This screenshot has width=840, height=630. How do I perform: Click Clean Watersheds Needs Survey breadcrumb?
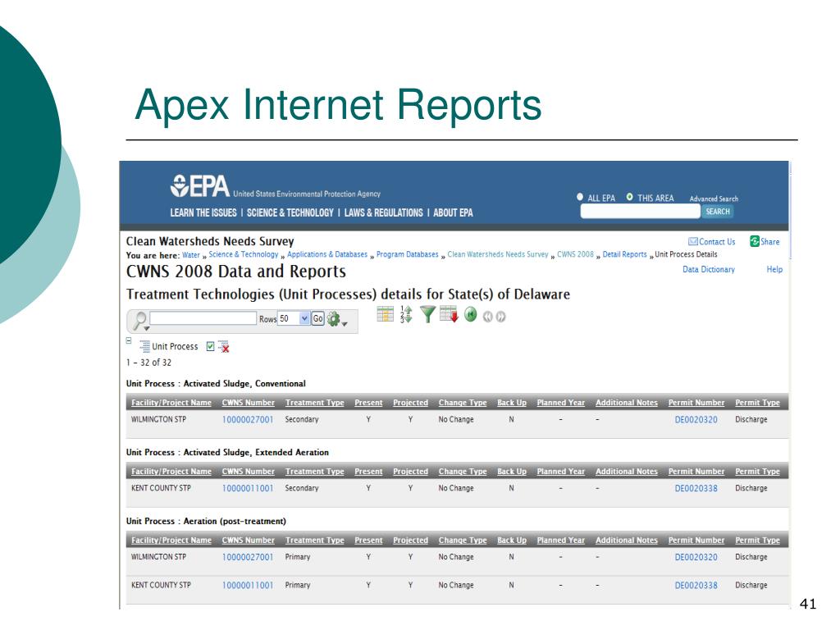498,254
